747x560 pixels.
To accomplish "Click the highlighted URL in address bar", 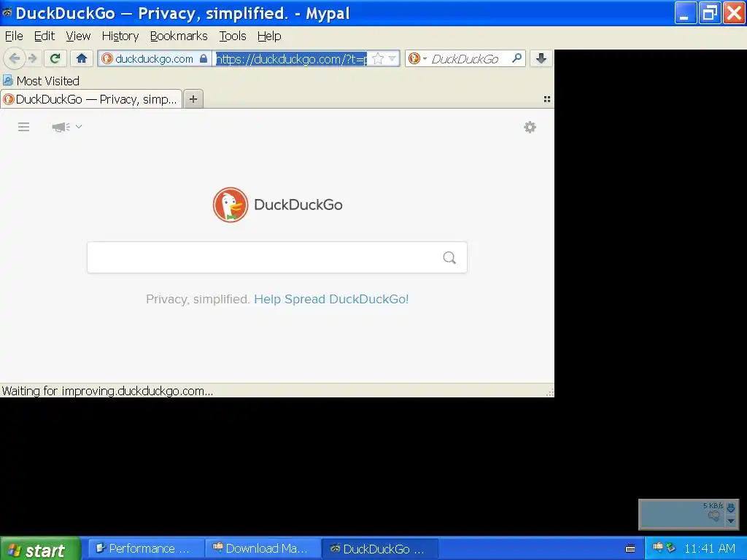I will point(291,58).
